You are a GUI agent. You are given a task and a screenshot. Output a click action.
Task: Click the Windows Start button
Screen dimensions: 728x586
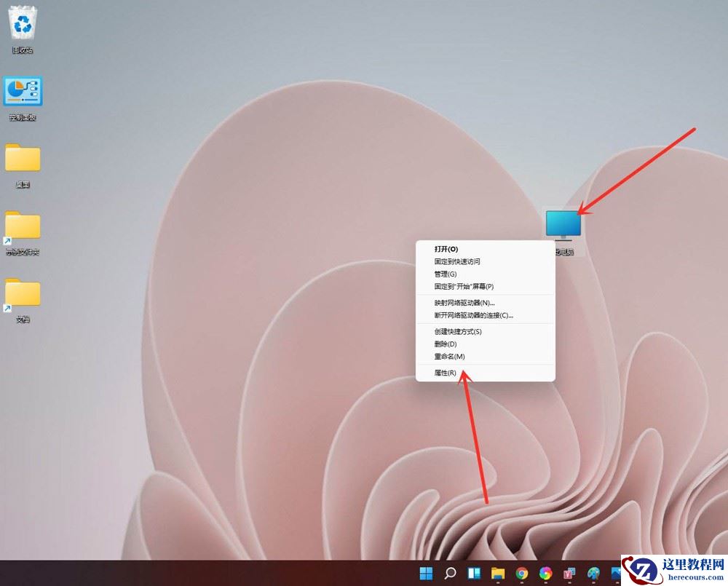pos(425,573)
